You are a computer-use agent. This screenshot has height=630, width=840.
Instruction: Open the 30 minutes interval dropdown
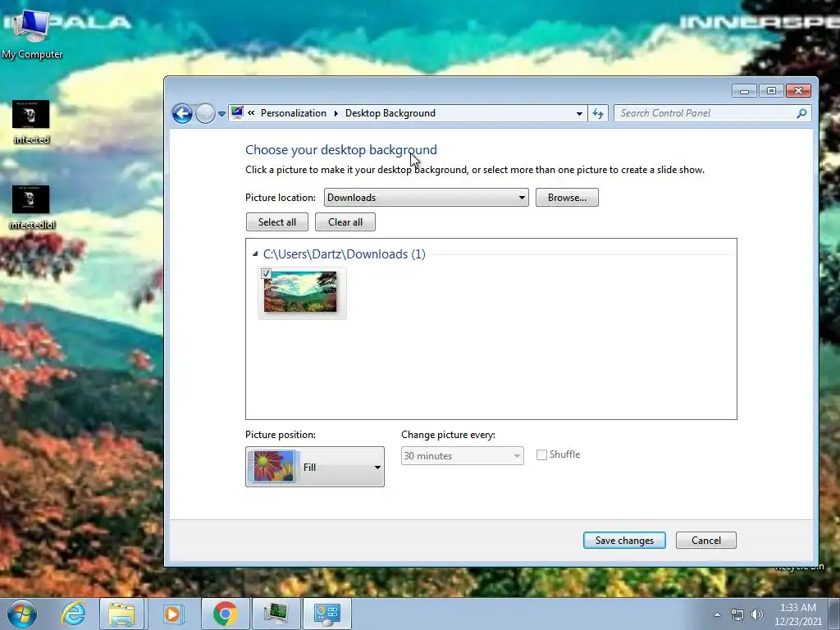click(463, 455)
